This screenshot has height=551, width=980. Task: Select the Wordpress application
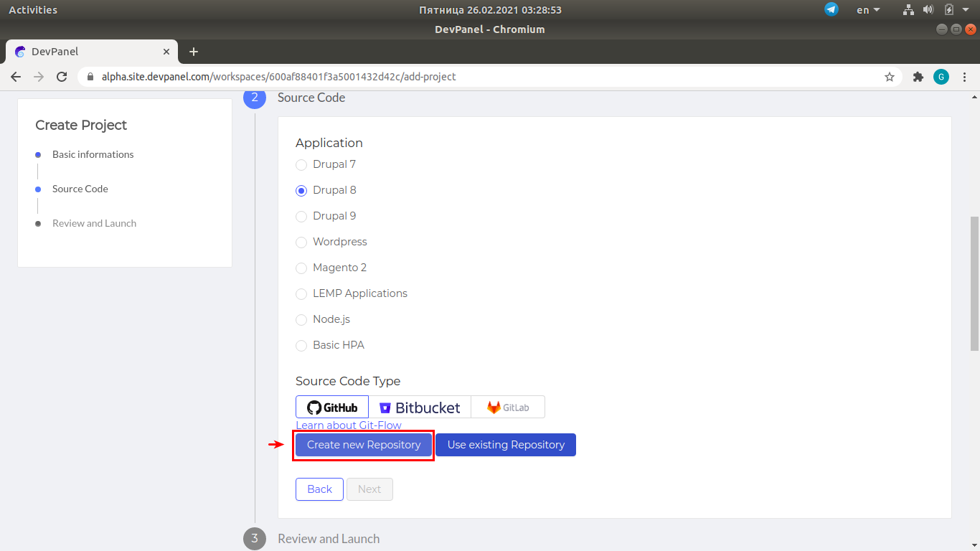301,242
